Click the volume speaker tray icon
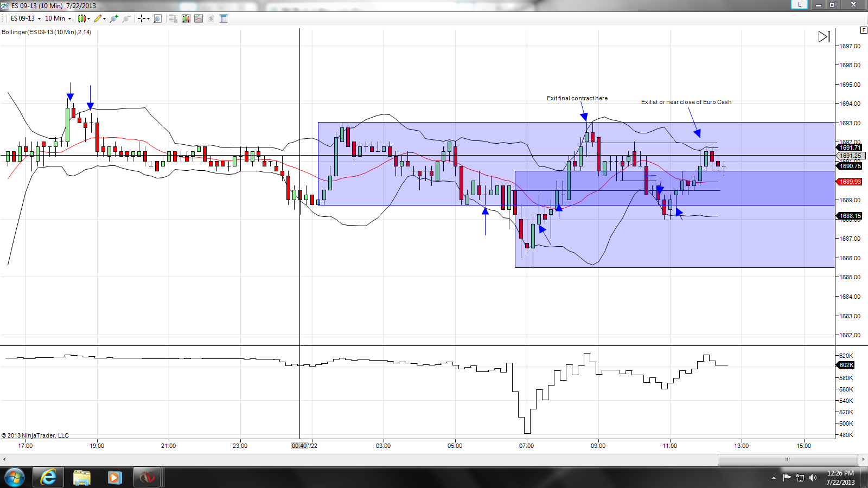The height and width of the screenshot is (488, 868). 813,478
